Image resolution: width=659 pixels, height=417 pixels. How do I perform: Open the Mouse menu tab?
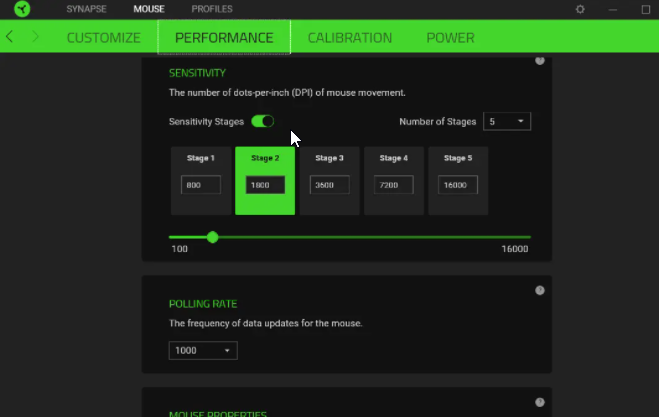coord(149,9)
